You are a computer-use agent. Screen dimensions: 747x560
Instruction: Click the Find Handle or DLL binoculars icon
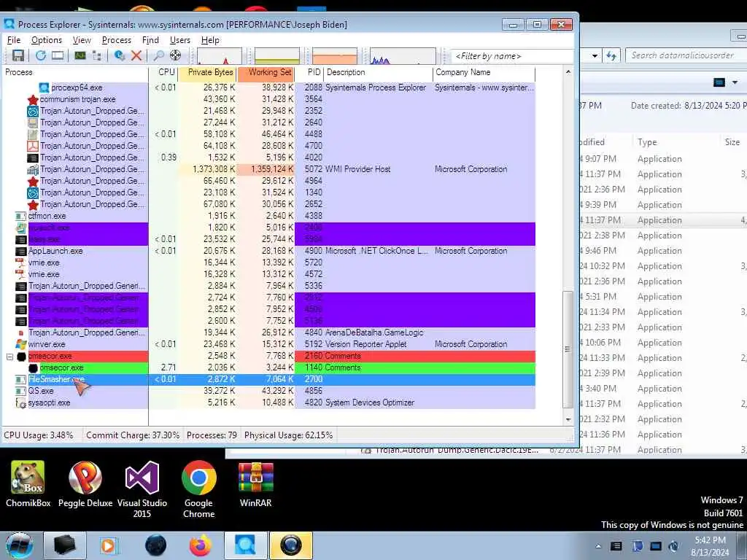[158, 55]
